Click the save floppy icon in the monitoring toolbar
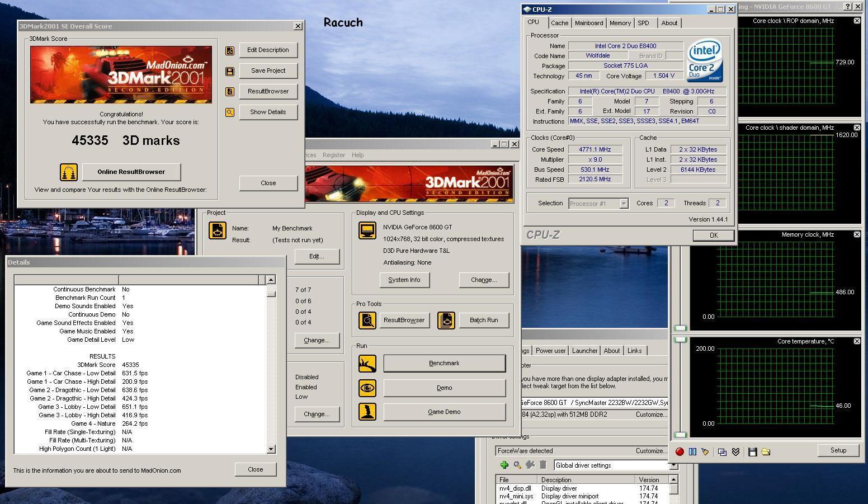868x504 pixels. (753, 452)
